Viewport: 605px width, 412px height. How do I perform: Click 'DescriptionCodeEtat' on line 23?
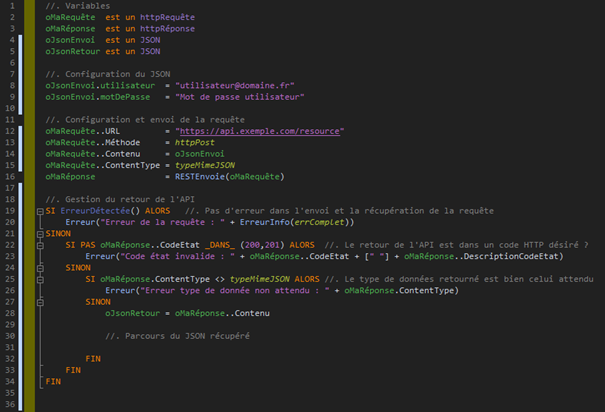[511, 256]
